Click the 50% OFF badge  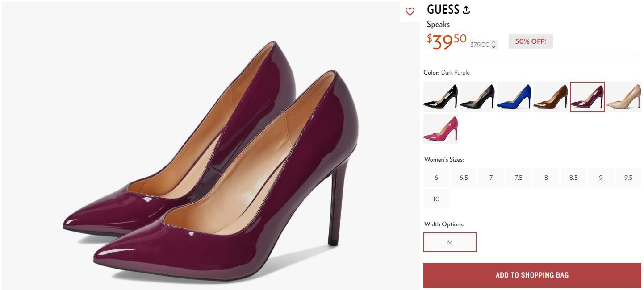pyautogui.click(x=530, y=41)
